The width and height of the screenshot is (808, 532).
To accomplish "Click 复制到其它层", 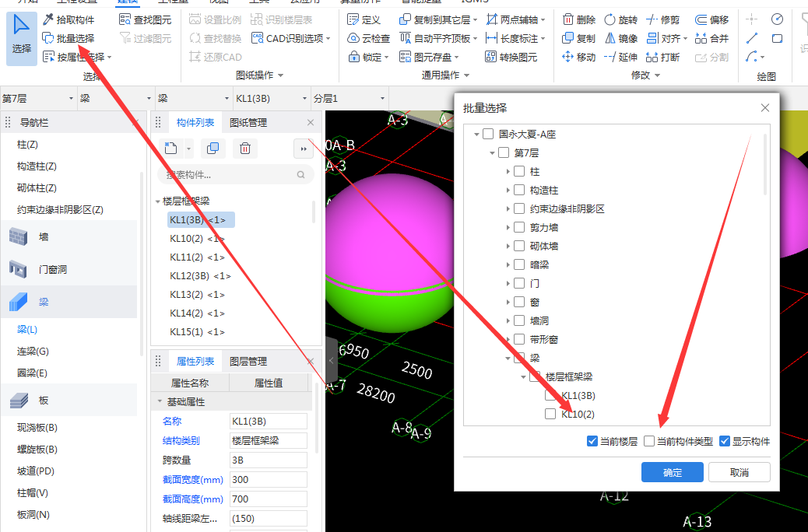I will [438, 19].
